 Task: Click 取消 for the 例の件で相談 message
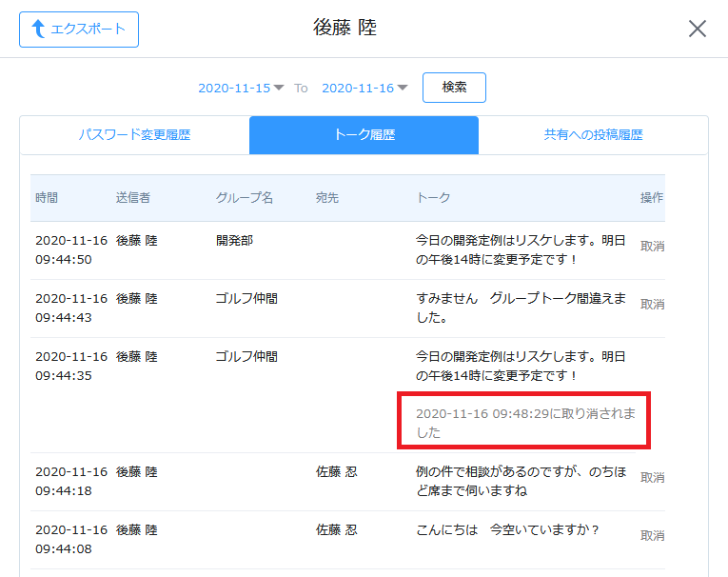(x=652, y=478)
